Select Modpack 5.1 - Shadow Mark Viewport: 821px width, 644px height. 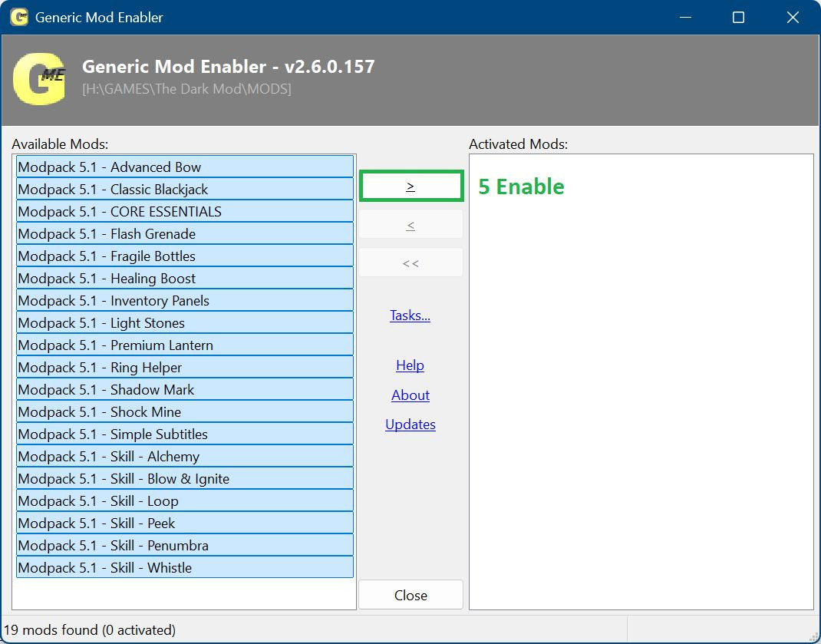[x=185, y=389]
